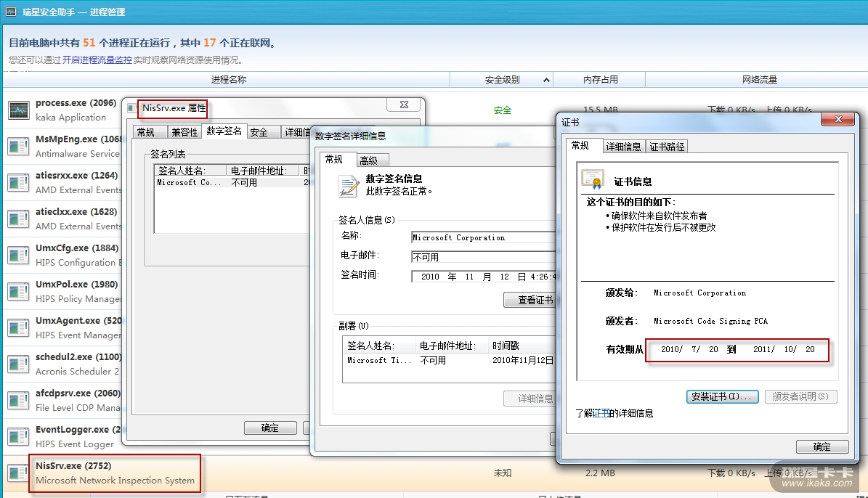This screenshot has height=498, width=868.
Task: Open the 兼容性 tab in NisSrv.exe properties
Action: [184, 132]
